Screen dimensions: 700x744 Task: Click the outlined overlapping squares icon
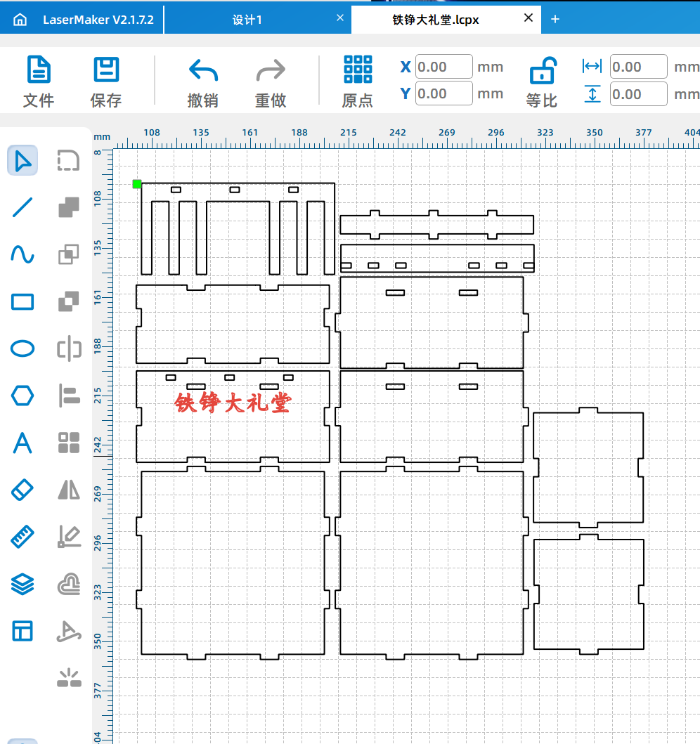pyautogui.click(x=69, y=254)
